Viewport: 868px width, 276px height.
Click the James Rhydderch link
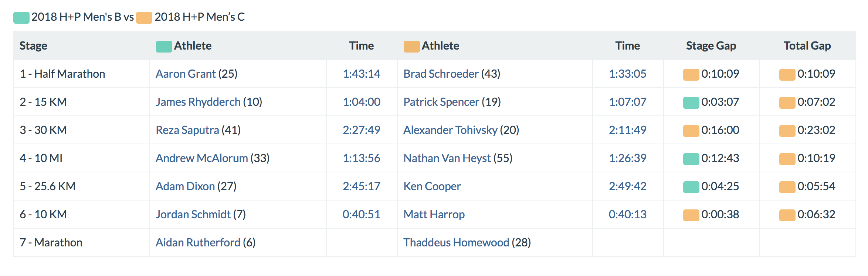pos(198,102)
